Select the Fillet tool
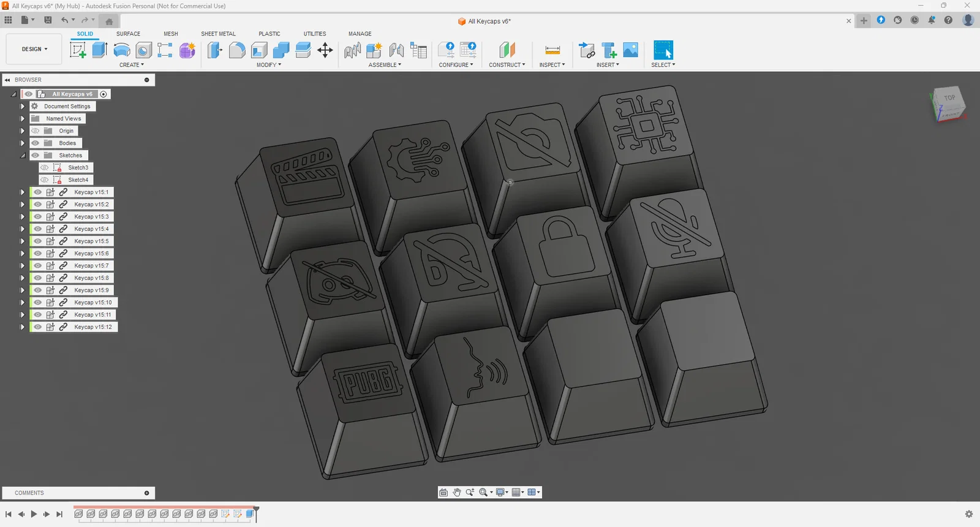The image size is (980, 527). tap(237, 50)
